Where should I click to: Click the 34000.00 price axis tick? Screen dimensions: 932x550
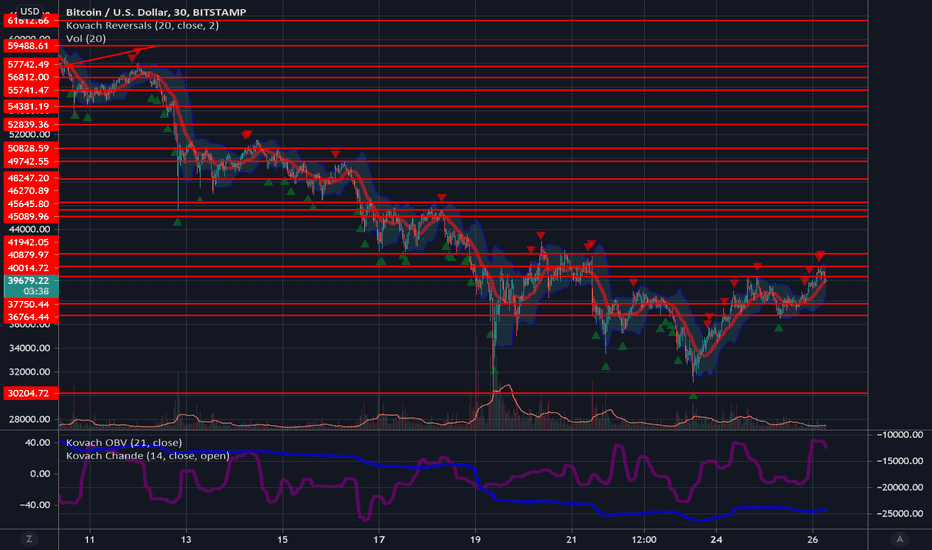click(29, 348)
